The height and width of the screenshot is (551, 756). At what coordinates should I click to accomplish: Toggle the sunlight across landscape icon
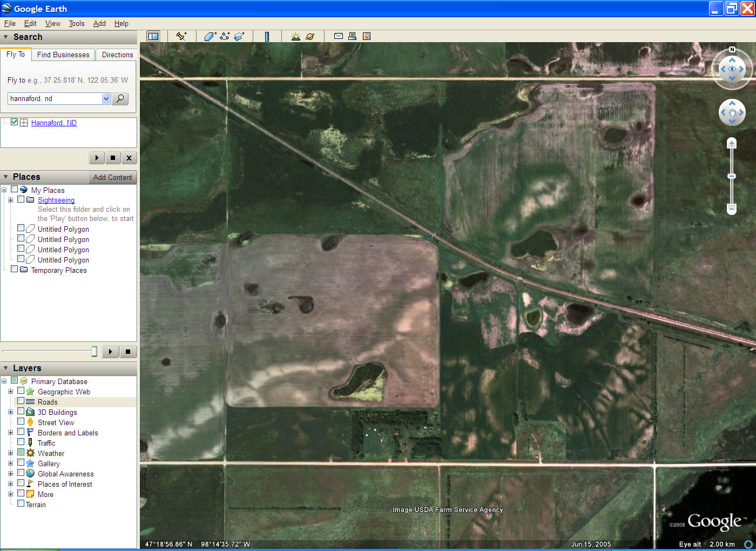[x=295, y=36]
